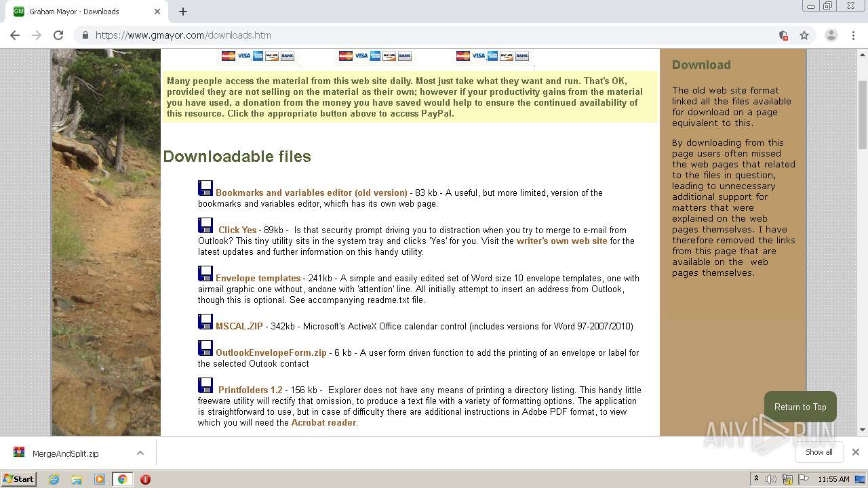Image resolution: width=868 pixels, height=488 pixels.
Task: Click volume speaker icon in system tray
Action: tap(771, 479)
